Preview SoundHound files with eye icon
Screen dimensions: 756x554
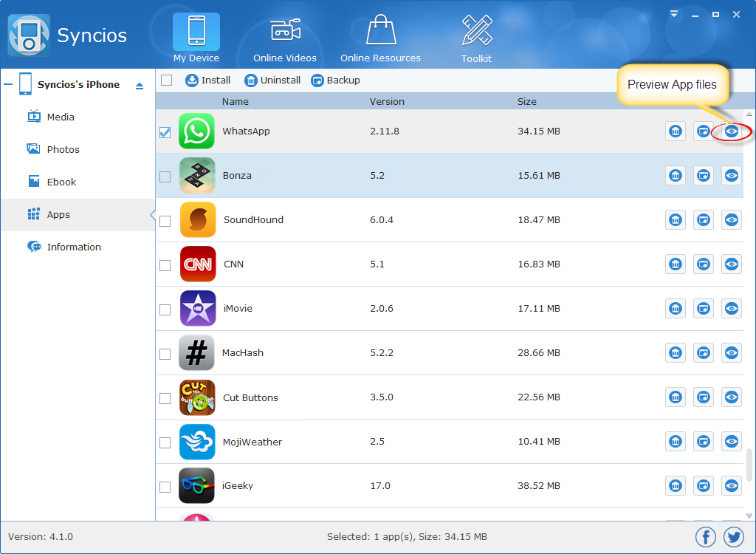pos(732,220)
